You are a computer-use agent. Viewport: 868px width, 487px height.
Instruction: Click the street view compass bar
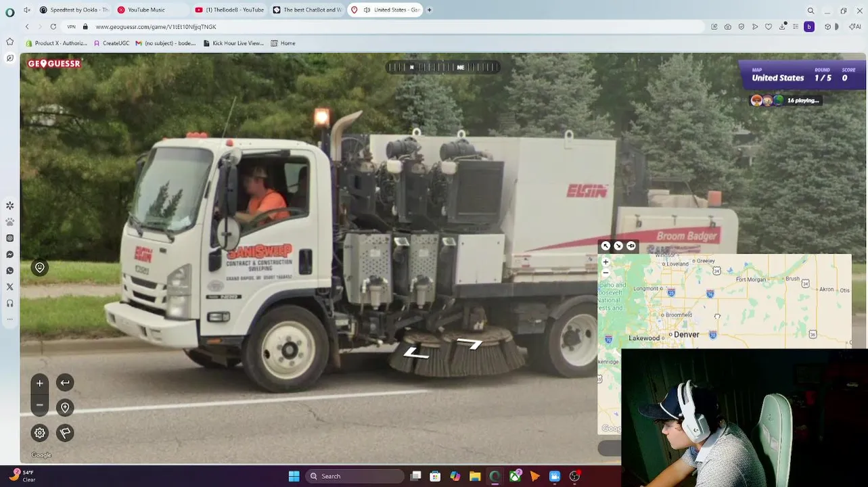[443, 67]
